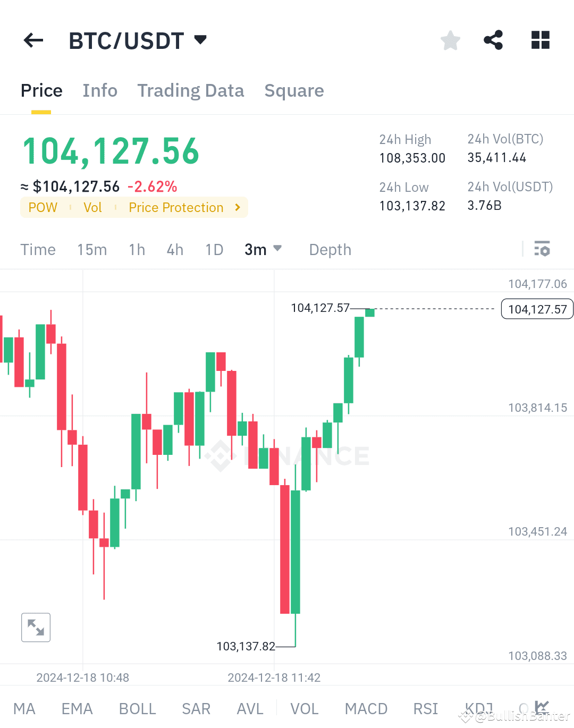Select the 1D timeframe
This screenshot has width=574, height=728.
click(x=214, y=249)
